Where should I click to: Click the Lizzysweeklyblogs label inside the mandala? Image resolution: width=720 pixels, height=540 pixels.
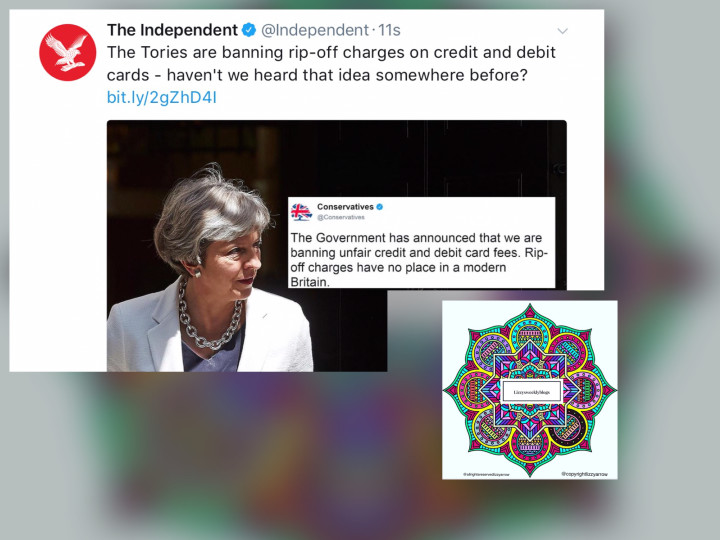pyautogui.click(x=531, y=392)
